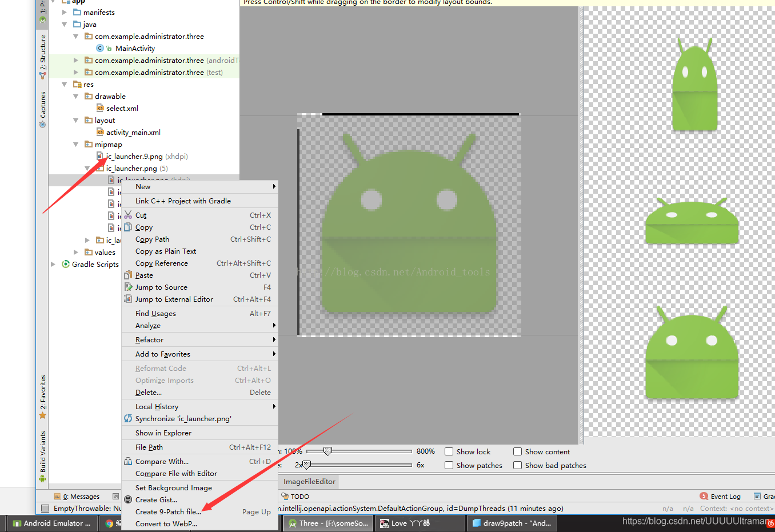Collapse the java folder
The width and height of the screenshot is (775, 532).
65,25
